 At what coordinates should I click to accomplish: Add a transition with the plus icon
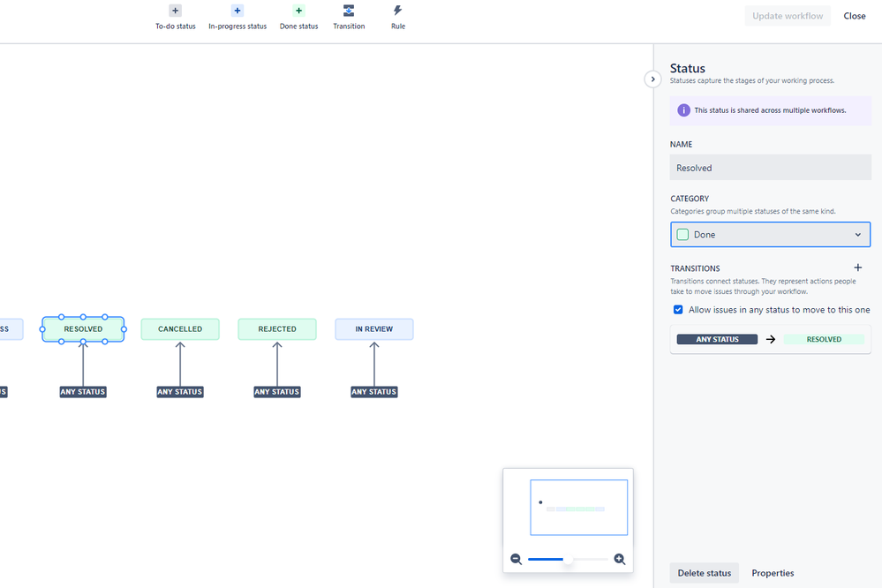click(856, 267)
